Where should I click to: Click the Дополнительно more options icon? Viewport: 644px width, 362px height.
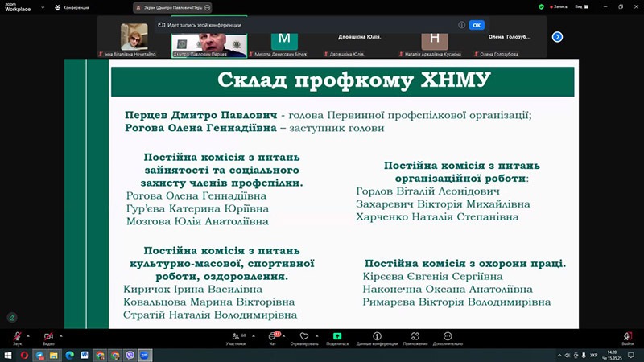point(447,337)
